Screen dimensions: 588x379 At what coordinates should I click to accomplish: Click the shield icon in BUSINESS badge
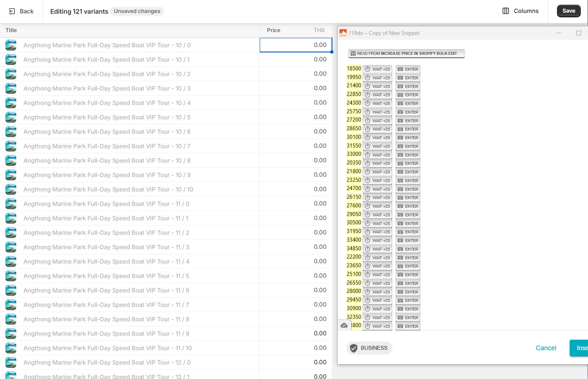354,348
